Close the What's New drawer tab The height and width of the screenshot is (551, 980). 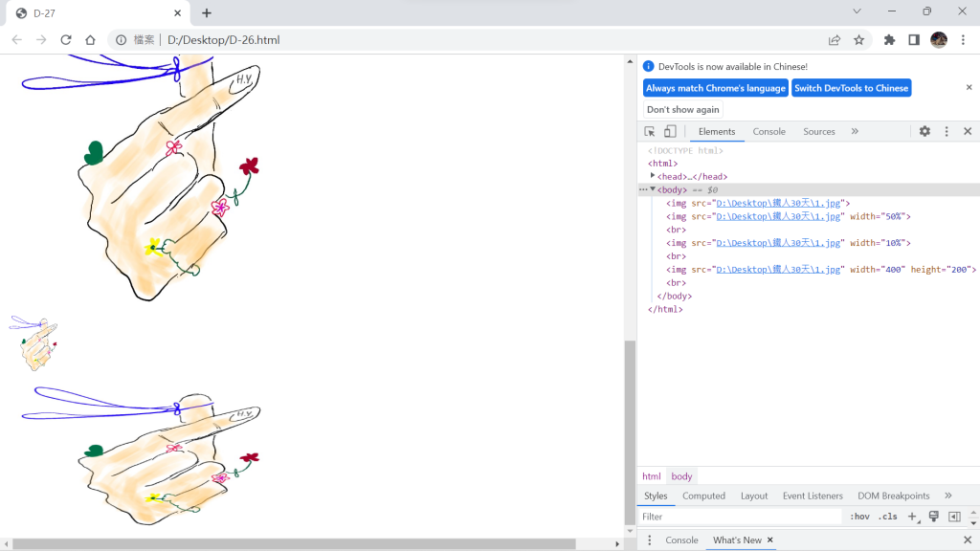pos(770,540)
